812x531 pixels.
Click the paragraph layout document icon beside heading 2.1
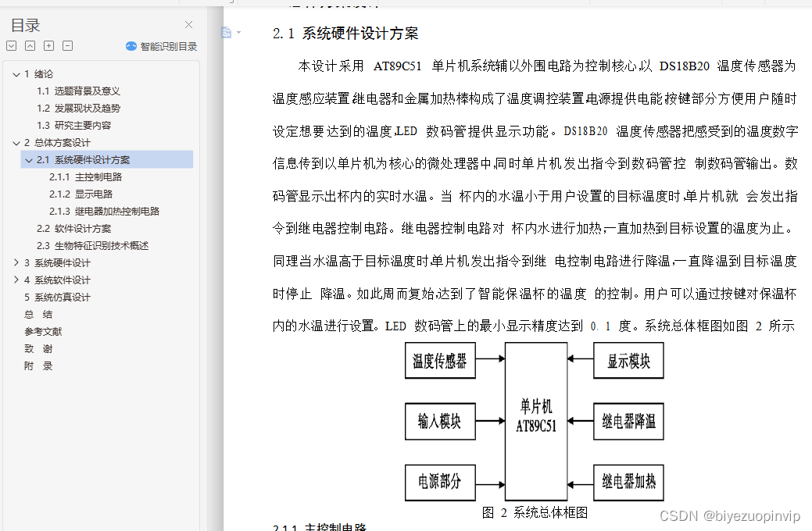[x=227, y=33]
